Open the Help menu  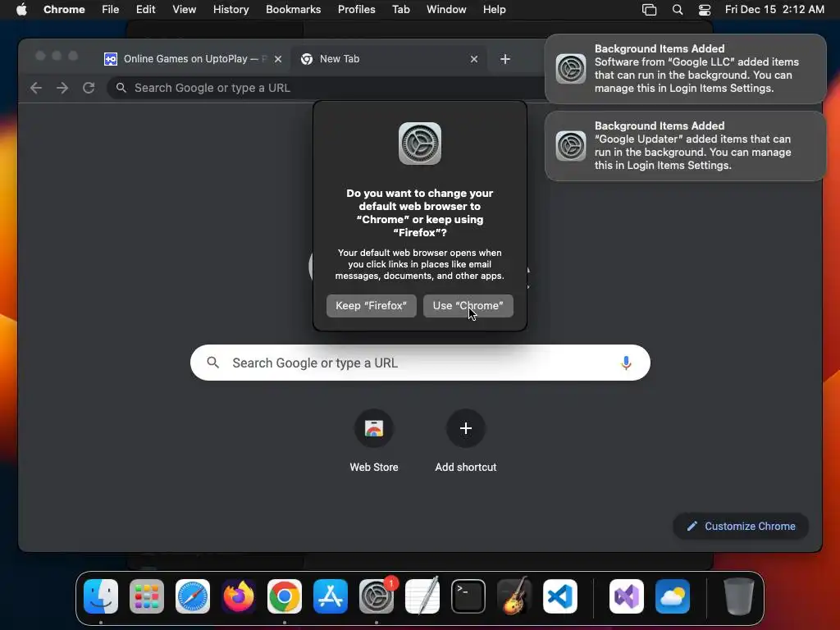pos(494,10)
